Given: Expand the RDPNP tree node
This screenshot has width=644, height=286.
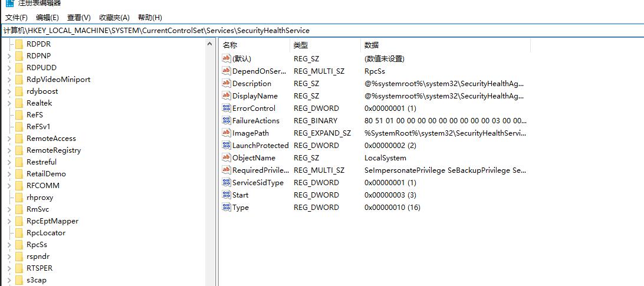Looking at the screenshot, I should pos(9,56).
